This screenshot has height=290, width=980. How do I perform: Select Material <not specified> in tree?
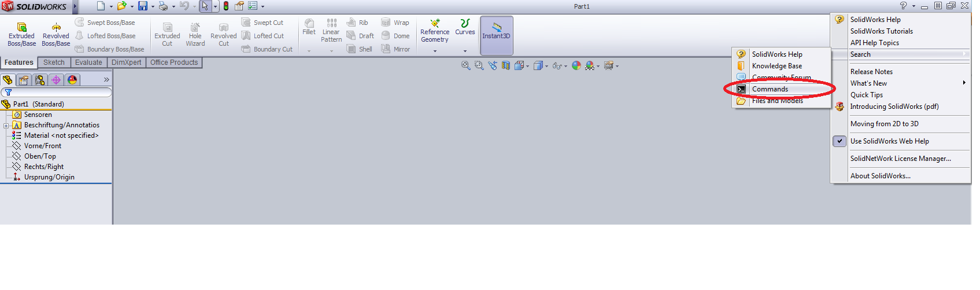tap(56, 135)
